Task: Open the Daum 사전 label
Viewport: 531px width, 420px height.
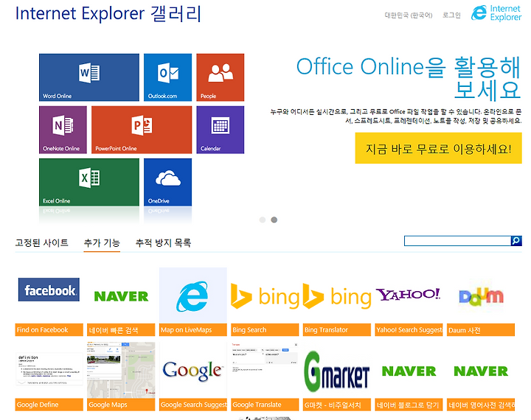Action: pos(481,329)
